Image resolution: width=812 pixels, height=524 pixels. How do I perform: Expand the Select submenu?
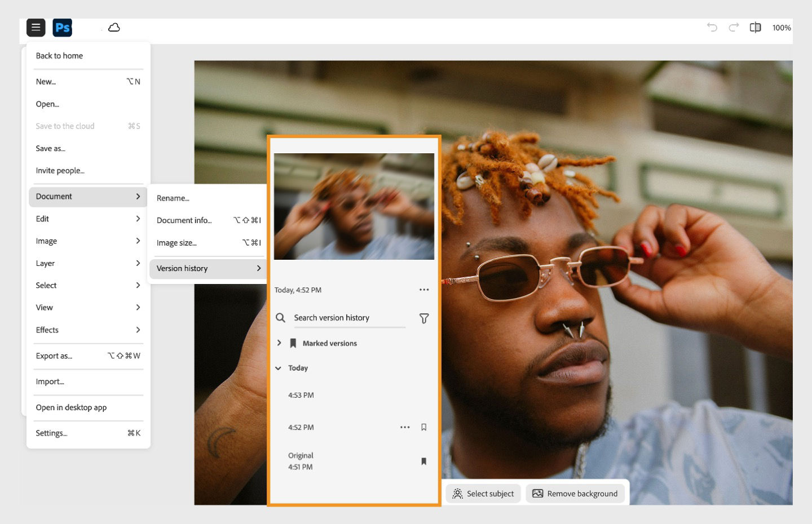(89, 286)
